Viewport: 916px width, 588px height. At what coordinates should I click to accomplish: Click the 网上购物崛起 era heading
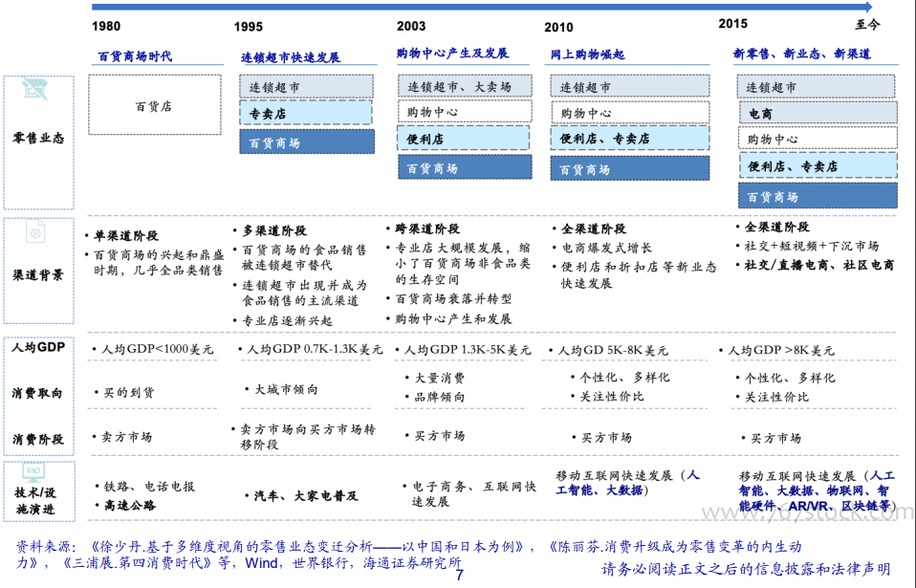[588, 54]
